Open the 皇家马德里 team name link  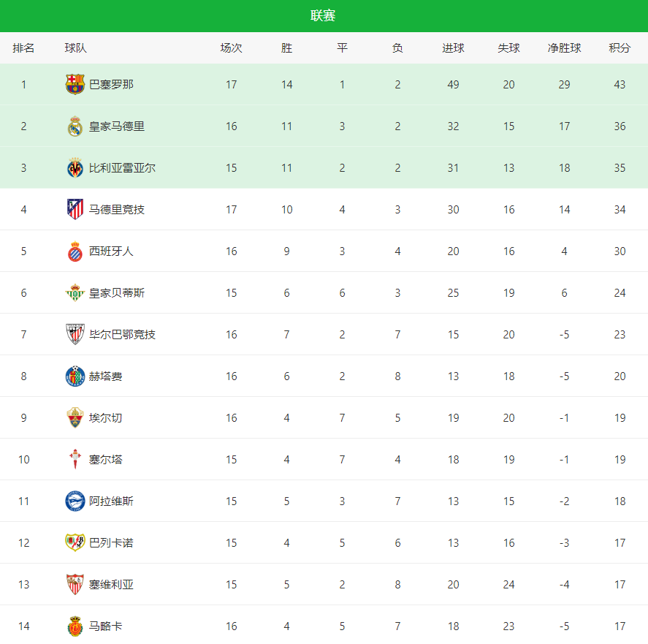117,126
